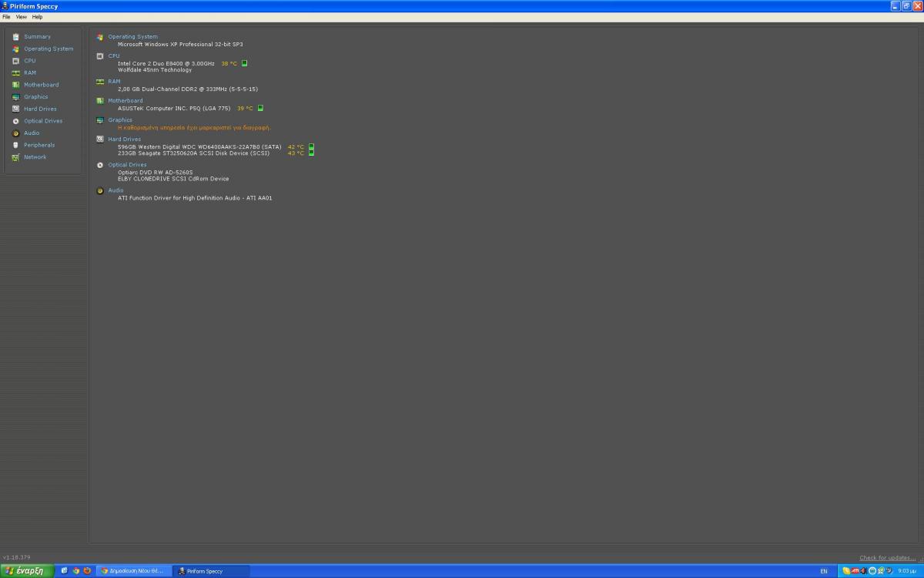Click the Audio heading in summary pane
Screen dimensions: 924x578
[115, 190]
